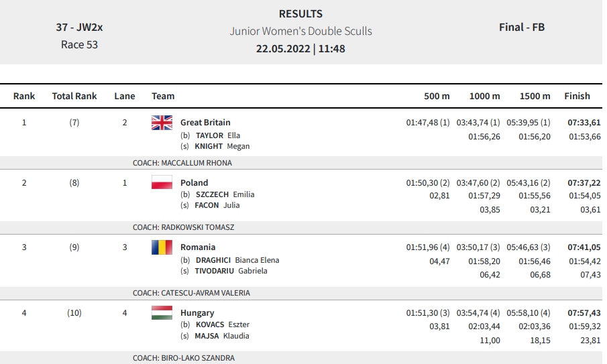607x364 pixels.
Task: Click coach MACCALLUM RHONA row
Action: click(x=301, y=163)
